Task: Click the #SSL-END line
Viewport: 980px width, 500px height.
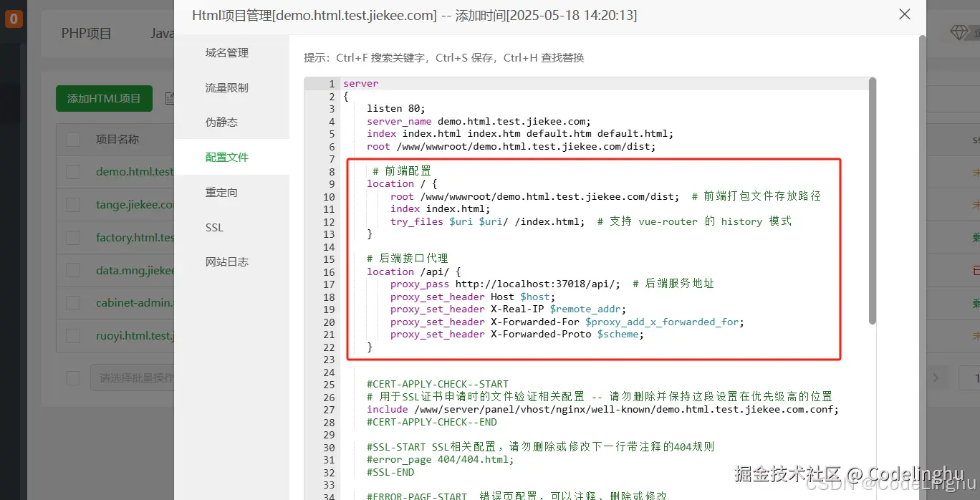Action: (390, 472)
